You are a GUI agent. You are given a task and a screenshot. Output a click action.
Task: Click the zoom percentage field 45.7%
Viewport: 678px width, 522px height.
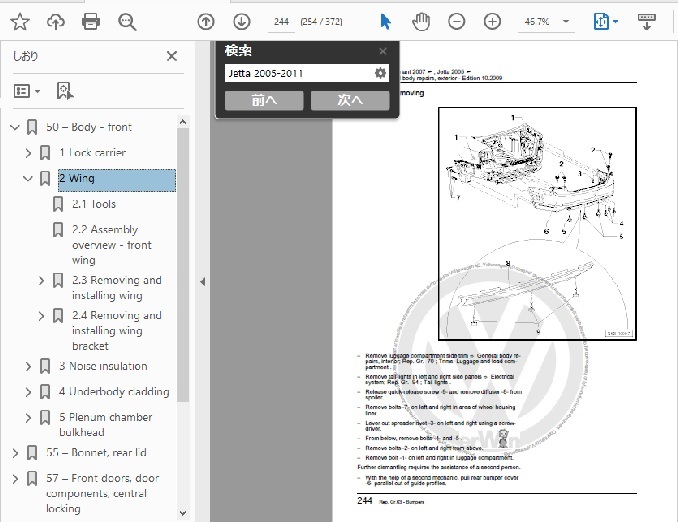point(537,22)
